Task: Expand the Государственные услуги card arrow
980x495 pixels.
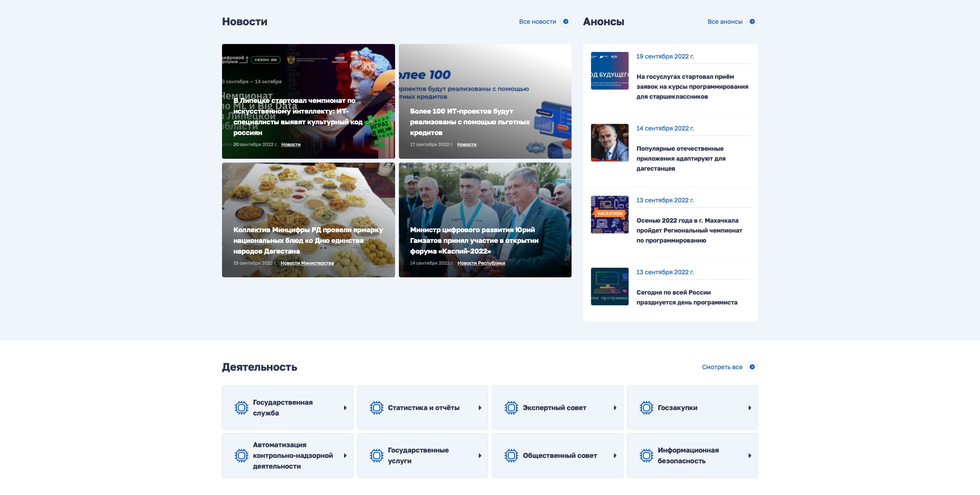Action: click(480, 456)
